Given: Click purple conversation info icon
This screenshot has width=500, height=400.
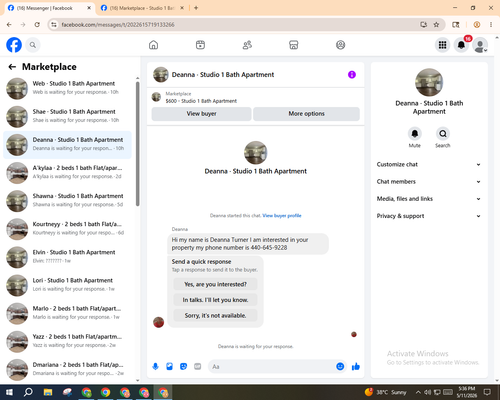Looking at the screenshot, I should coord(352,75).
